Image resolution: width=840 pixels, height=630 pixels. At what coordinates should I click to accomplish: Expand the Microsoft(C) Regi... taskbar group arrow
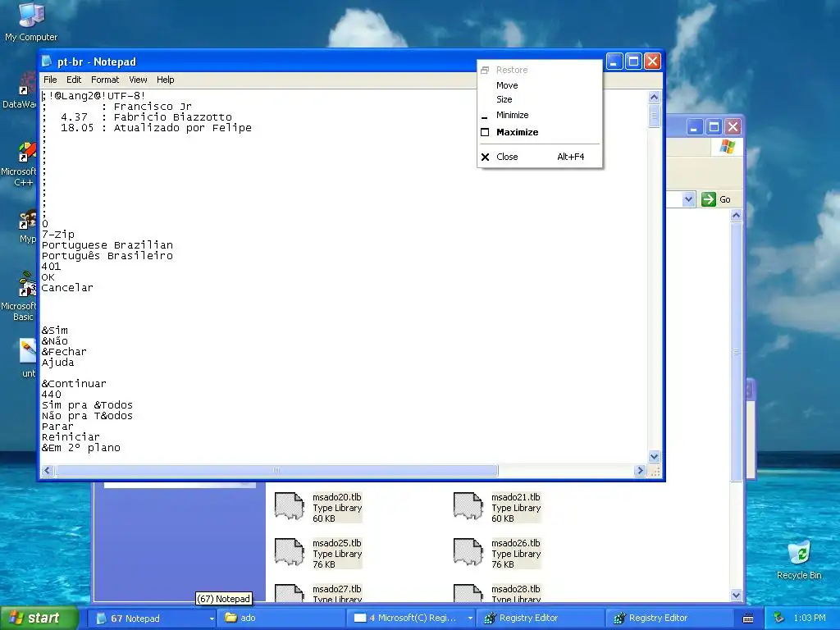click(x=470, y=619)
